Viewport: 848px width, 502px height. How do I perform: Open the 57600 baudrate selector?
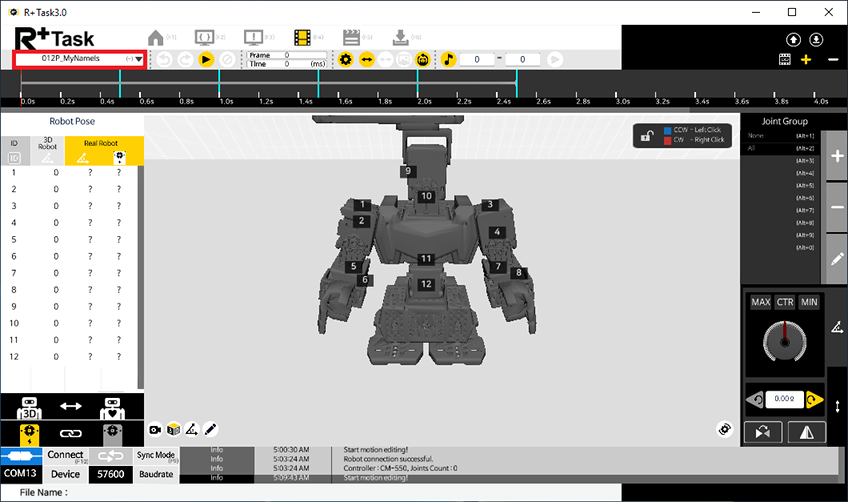pos(108,473)
